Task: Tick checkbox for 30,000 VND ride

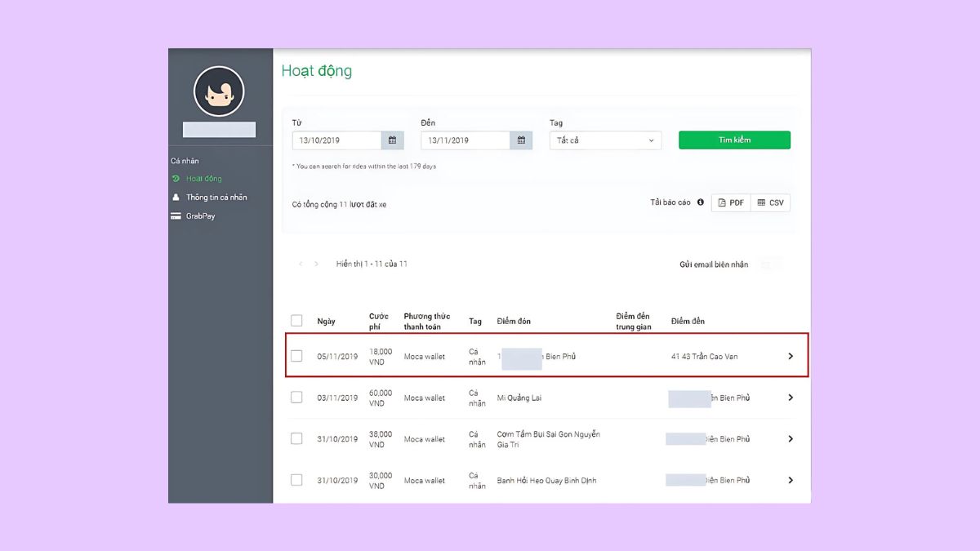Action: click(x=296, y=480)
